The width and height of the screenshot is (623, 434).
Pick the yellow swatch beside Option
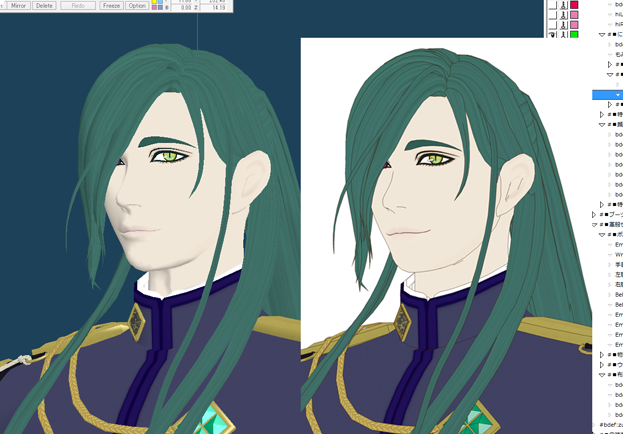(x=155, y=2)
